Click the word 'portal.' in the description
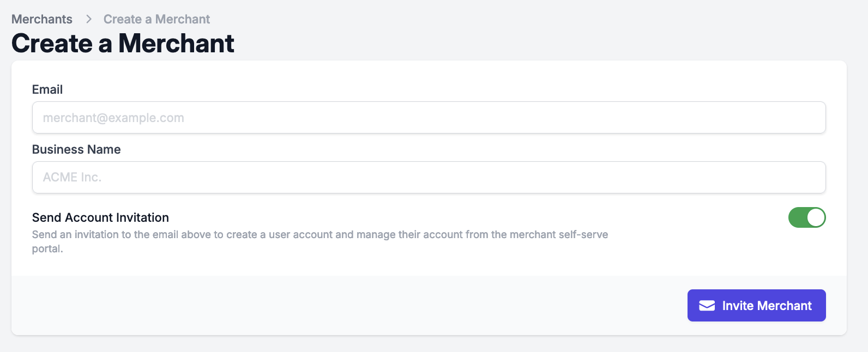 click(47, 249)
